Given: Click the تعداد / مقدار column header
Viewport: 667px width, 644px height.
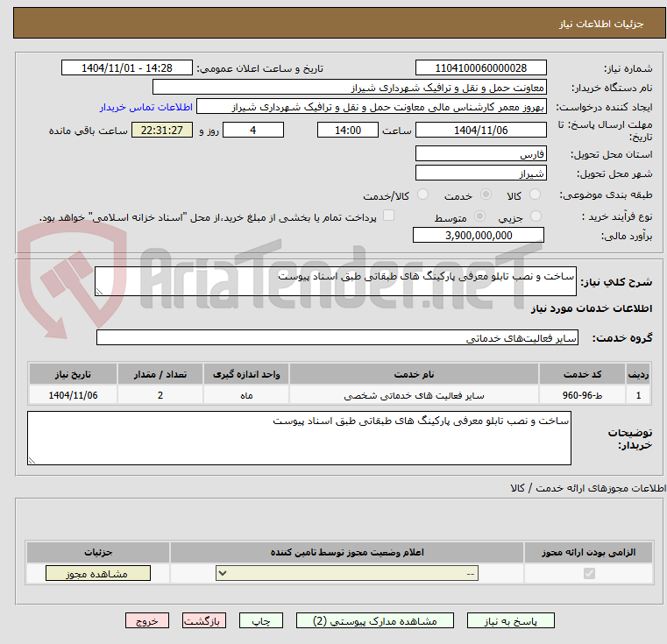Looking at the screenshot, I should pyautogui.click(x=160, y=374).
